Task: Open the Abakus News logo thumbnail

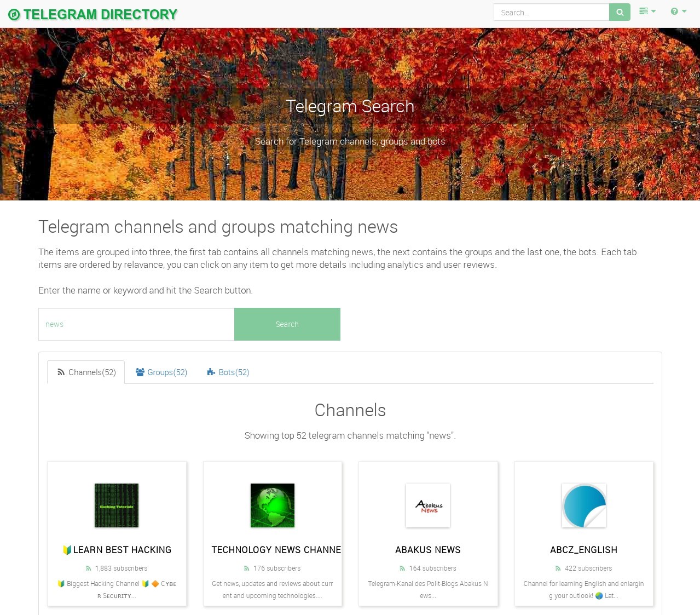Action: tap(428, 505)
